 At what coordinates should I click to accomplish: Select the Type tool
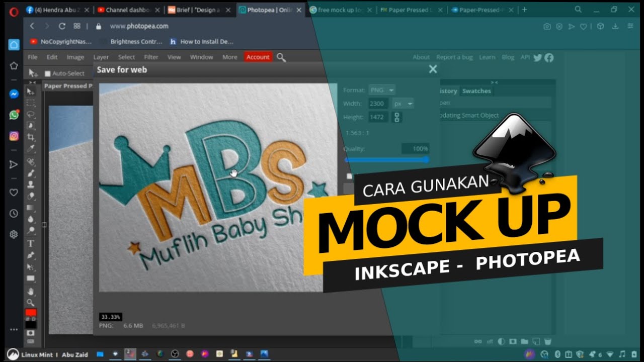click(31, 243)
